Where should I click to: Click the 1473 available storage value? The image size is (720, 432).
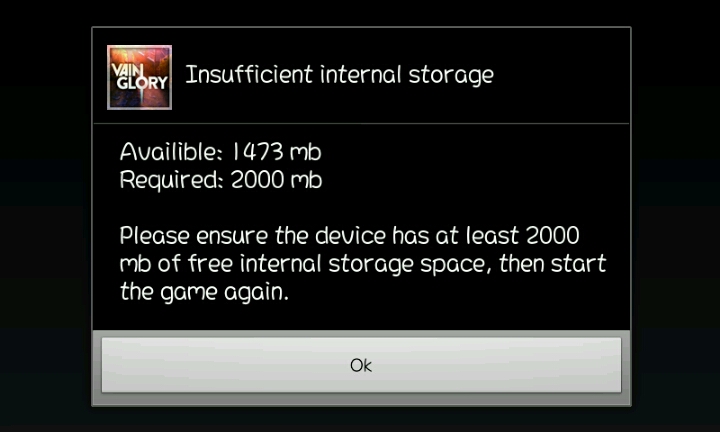(257, 151)
